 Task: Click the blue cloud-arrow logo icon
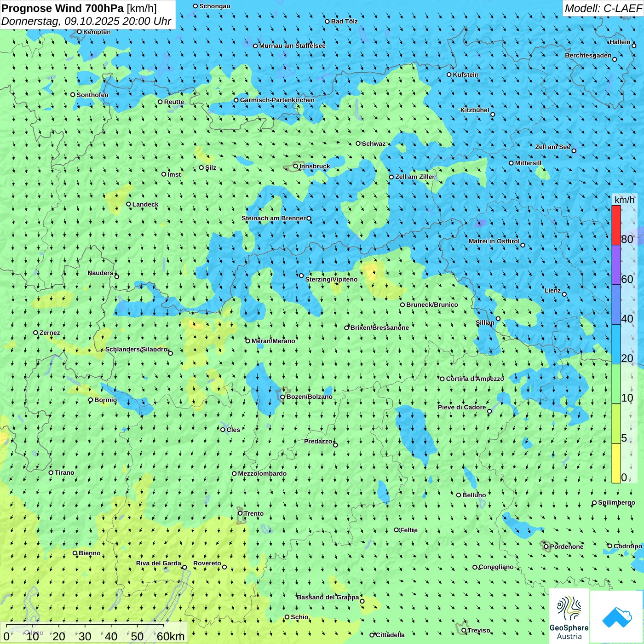click(x=616, y=617)
